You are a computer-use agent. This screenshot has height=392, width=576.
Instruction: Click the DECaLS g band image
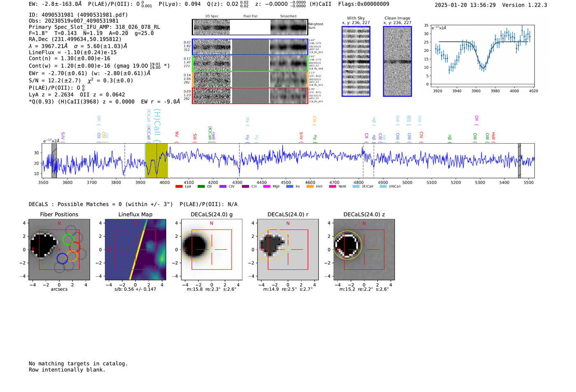pos(211,249)
